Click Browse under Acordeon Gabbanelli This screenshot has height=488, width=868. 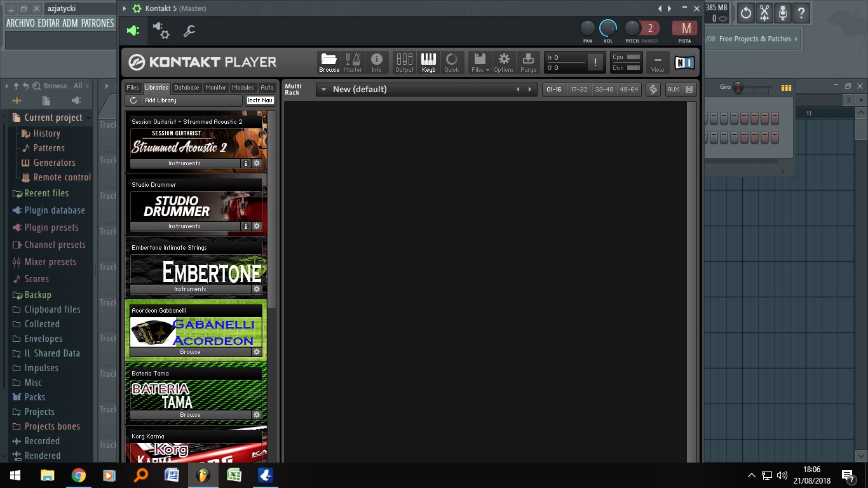(190, 352)
